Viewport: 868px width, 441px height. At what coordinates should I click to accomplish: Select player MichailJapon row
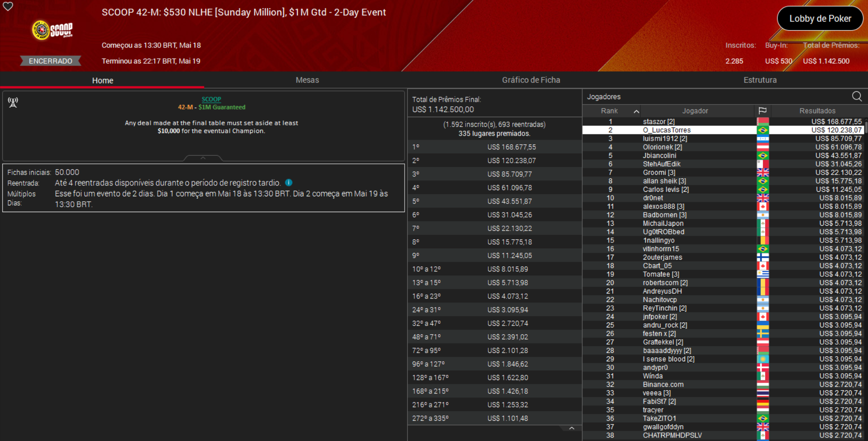coord(723,223)
